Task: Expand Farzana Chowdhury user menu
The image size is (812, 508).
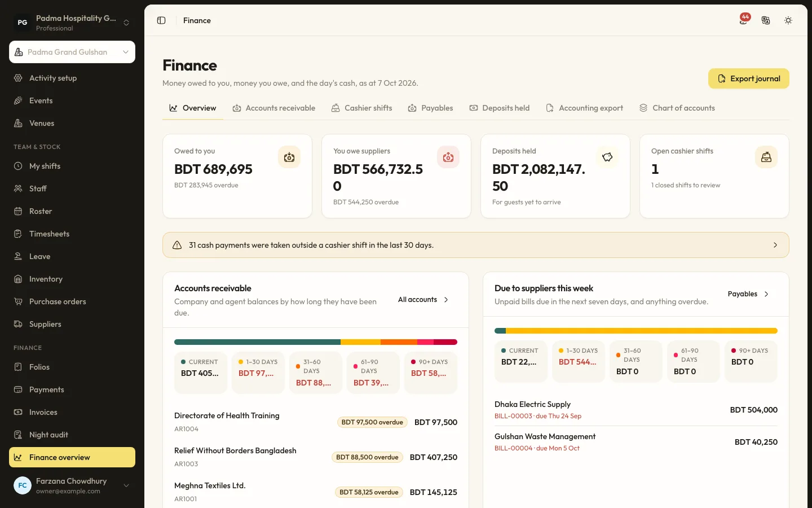Action: [x=72, y=485]
